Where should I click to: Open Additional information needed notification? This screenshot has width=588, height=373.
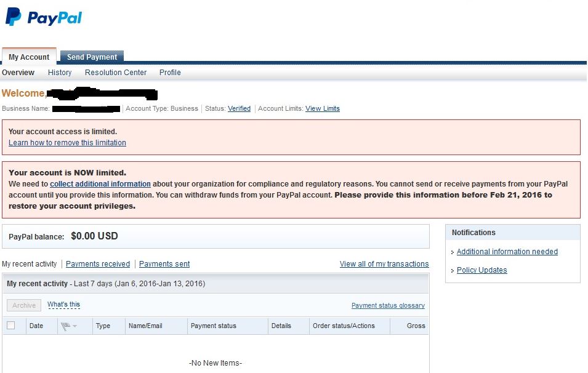(x=507, y=252)
